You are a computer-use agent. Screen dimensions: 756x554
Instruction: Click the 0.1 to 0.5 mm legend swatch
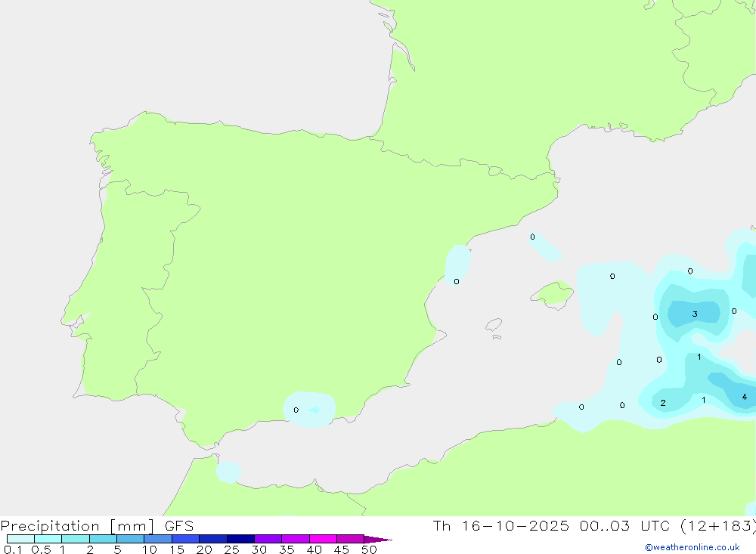click(x=20, y=539)
